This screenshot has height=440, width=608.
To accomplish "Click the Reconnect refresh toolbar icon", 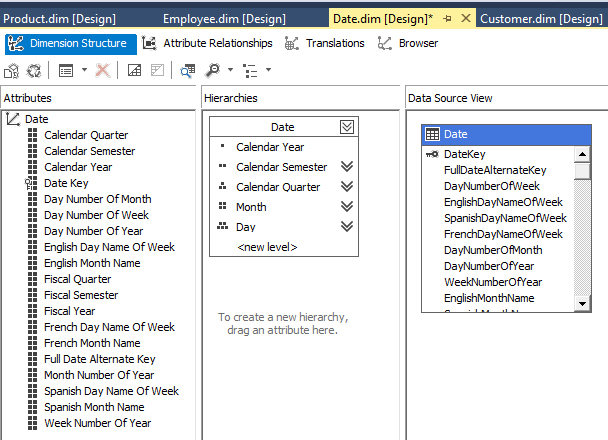I will coord(33,70).
